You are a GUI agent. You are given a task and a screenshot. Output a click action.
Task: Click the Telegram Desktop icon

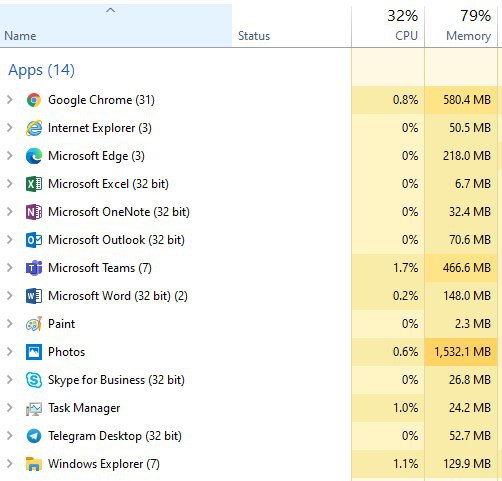pyautogui.click(x=34, y=436)
